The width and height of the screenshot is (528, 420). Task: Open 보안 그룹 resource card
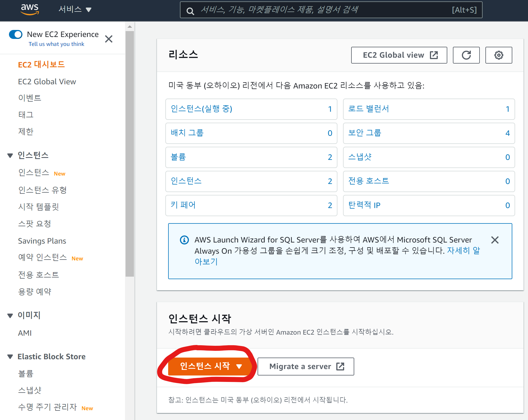tap(429, 133)
